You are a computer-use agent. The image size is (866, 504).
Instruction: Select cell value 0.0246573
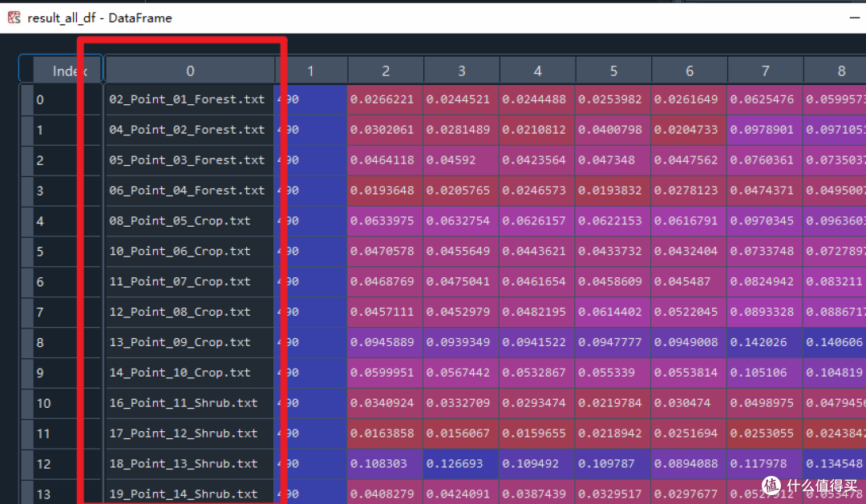point(537,191)
